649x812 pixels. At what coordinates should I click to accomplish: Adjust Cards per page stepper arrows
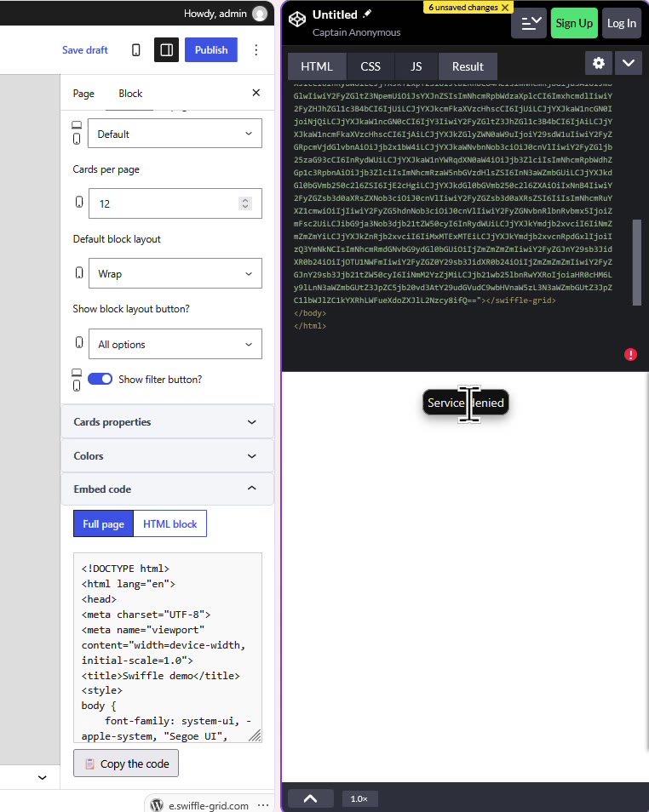tap(245, 203)
